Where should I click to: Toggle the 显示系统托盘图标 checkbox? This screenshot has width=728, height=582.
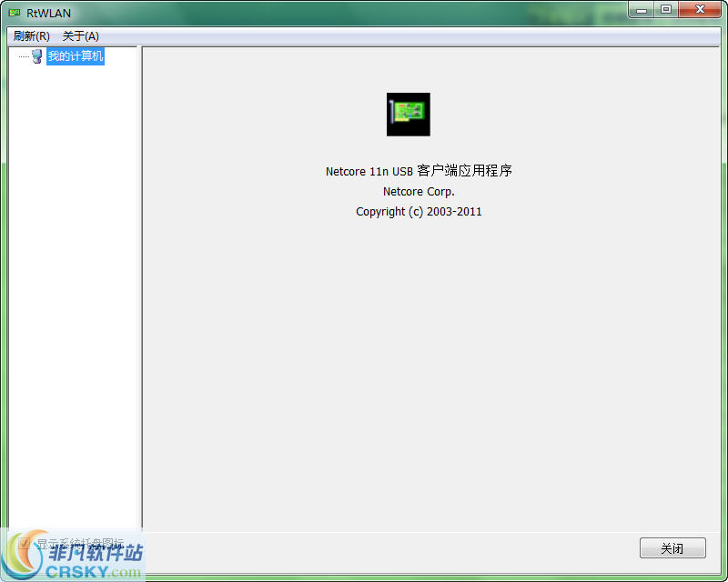click(25, 544)
